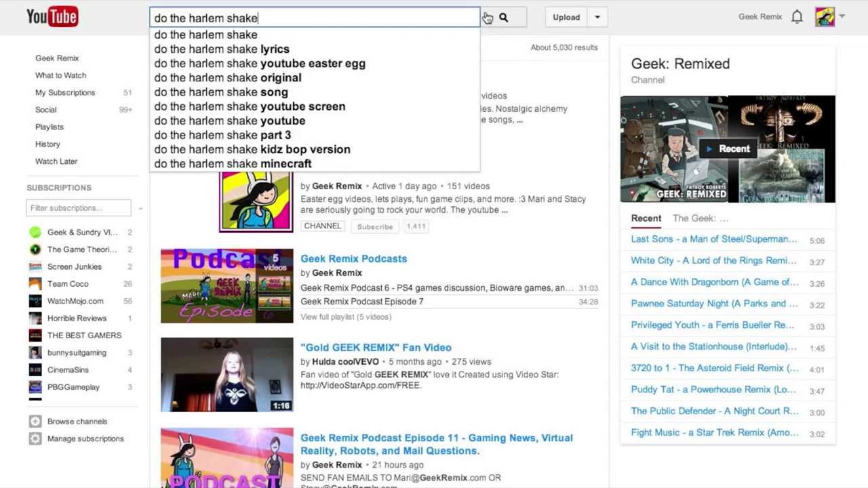Open Horrible Reviews channel icon
868x488 pixels.
tap(35, 319)
